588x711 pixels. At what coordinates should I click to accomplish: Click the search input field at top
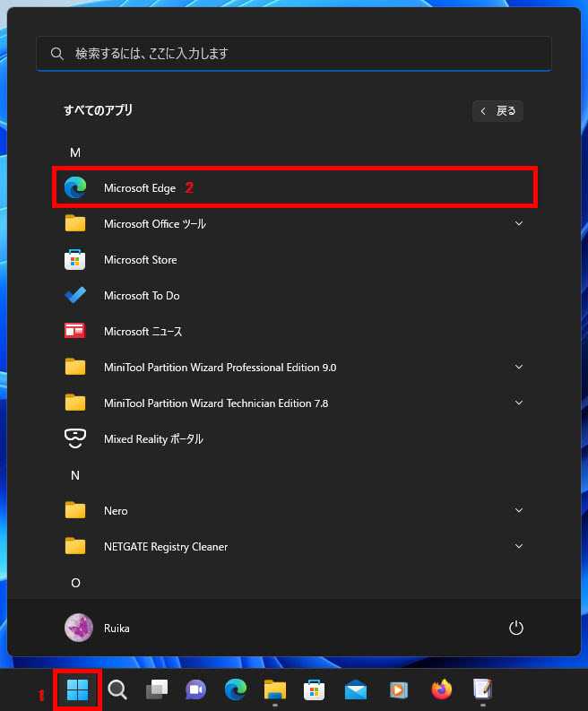pos(293,54)
